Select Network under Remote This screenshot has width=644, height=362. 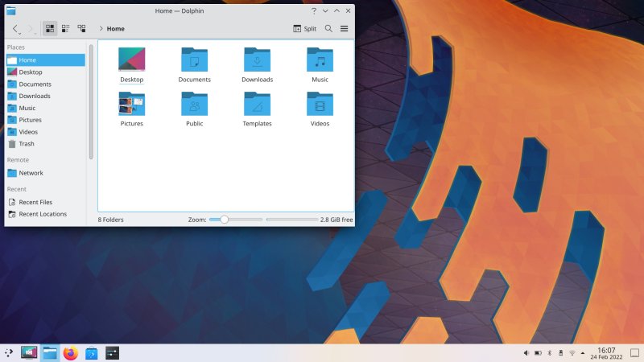[31, 173]
